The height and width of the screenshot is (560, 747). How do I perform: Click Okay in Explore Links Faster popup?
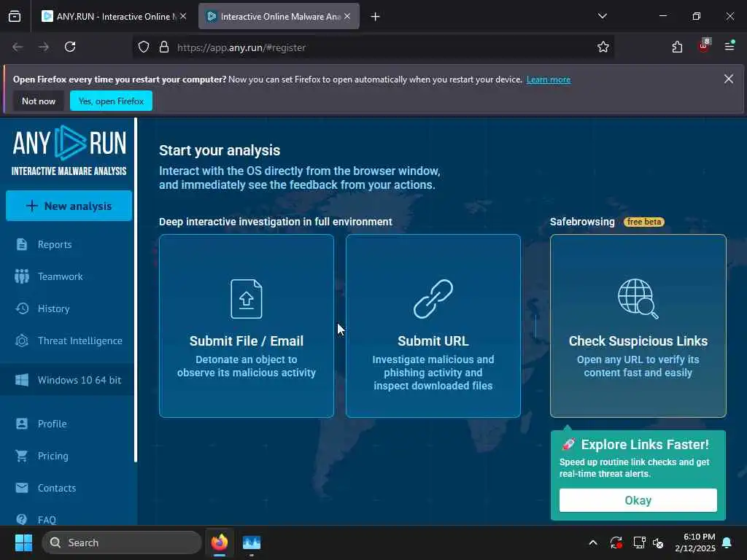[638, 500]
